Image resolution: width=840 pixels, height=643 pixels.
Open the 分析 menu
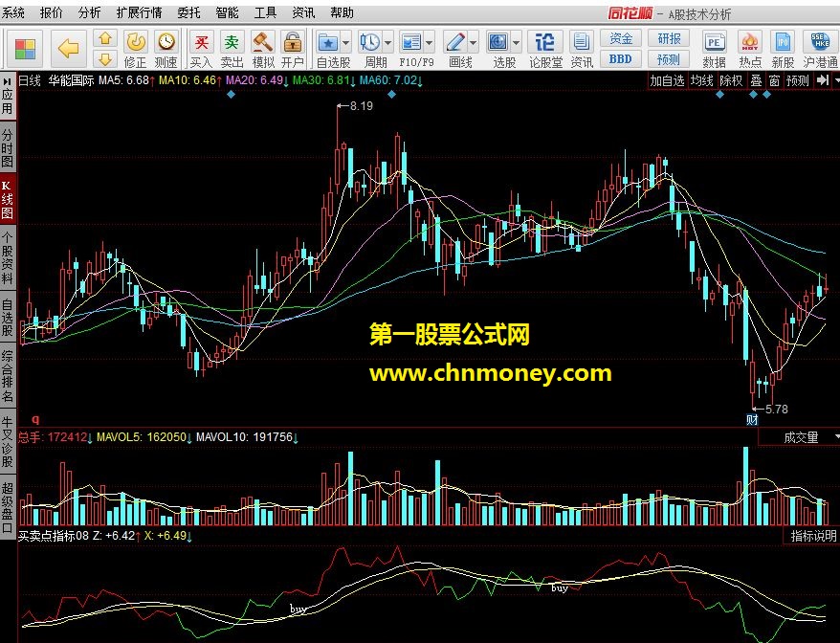click(x=90, y=12)
